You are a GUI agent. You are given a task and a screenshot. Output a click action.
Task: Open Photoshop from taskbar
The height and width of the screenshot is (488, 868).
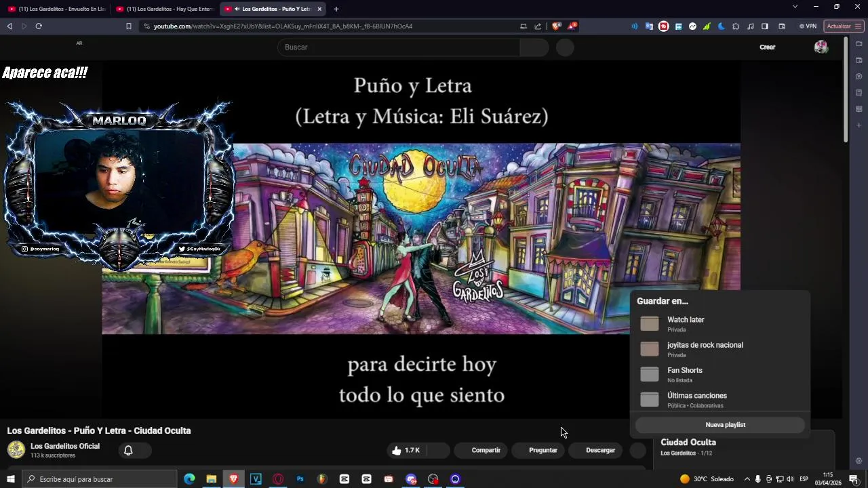(300, 479)
